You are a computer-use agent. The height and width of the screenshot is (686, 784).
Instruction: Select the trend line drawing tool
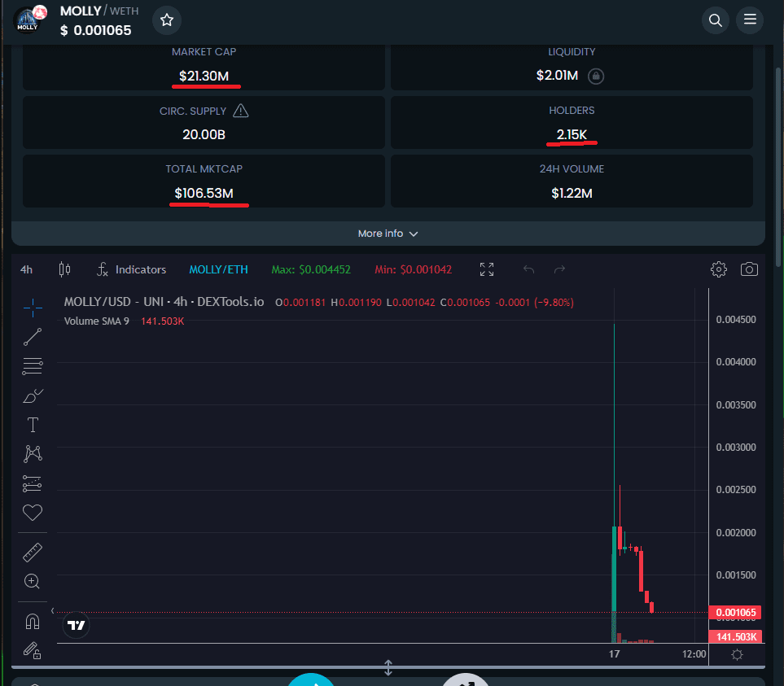pos(32,337)
